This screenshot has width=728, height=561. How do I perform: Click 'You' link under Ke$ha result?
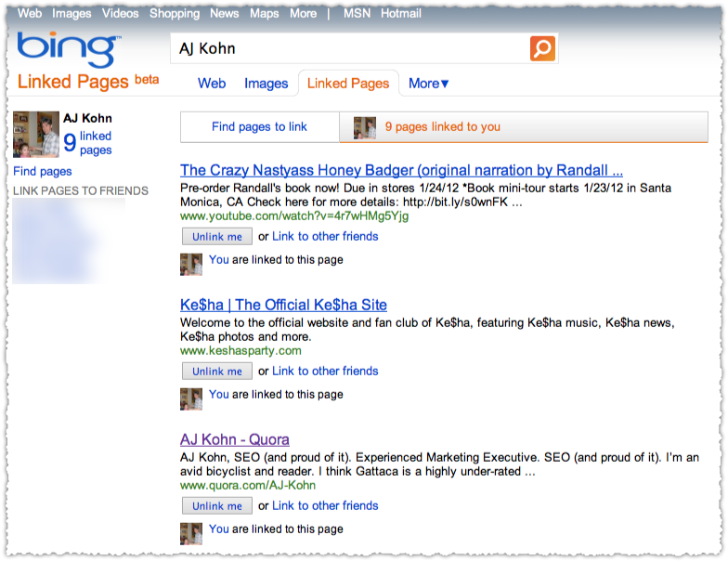coord(219,394)
